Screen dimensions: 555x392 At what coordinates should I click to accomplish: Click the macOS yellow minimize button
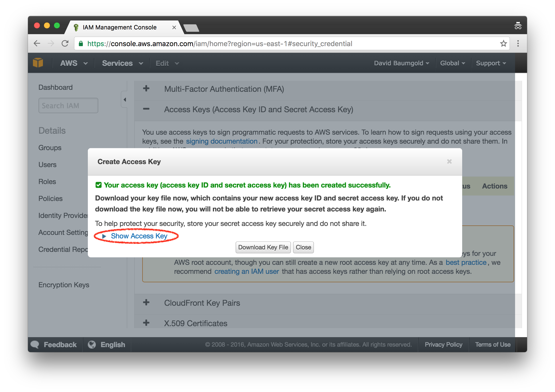(x=47, y=26)
